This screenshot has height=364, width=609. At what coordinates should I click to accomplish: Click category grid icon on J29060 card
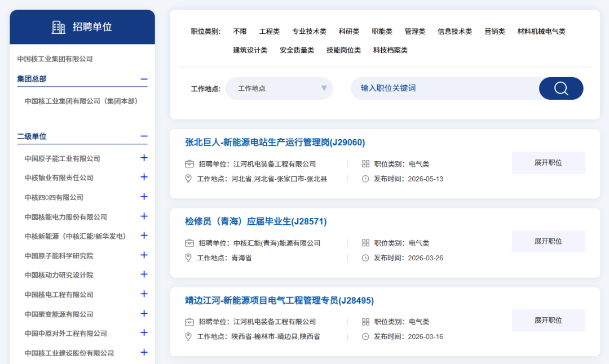(x=365, y=164)
